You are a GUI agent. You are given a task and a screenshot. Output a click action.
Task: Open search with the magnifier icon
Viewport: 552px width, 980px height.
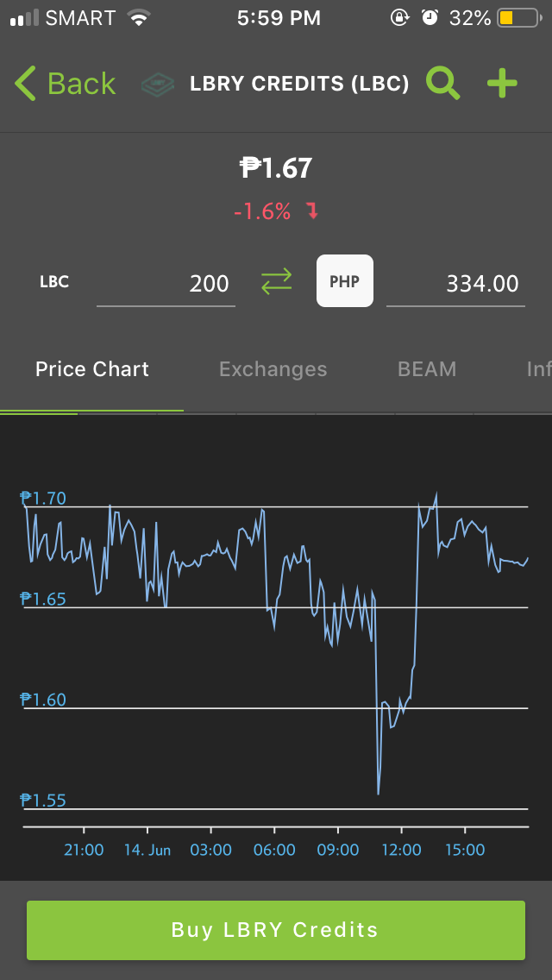(442, 83)
